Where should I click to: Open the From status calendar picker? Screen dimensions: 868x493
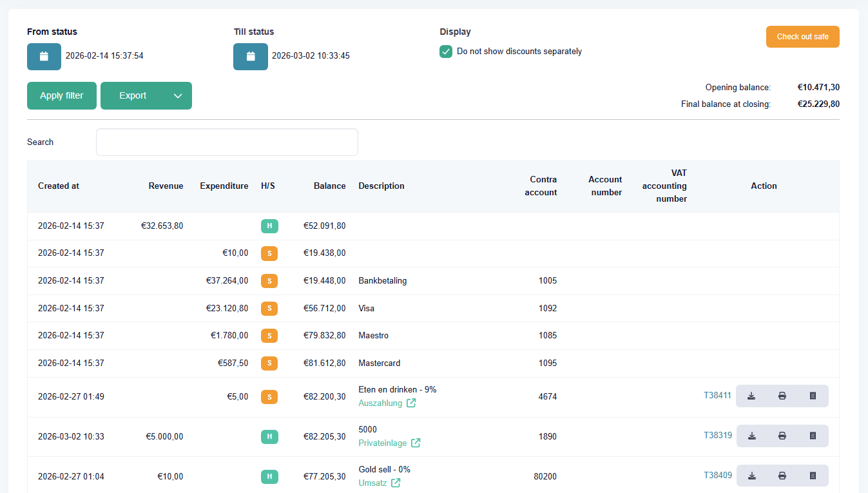pos(44,57)
